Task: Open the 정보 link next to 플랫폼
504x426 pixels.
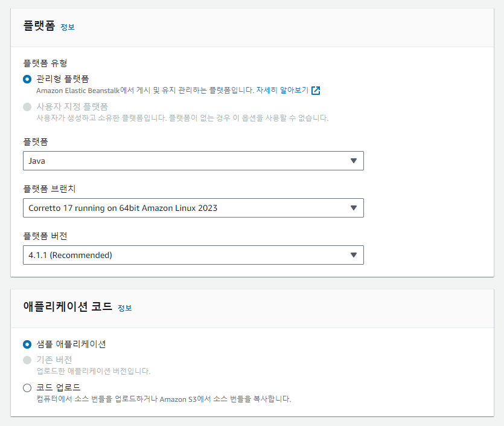Action: tap(68, 27)
